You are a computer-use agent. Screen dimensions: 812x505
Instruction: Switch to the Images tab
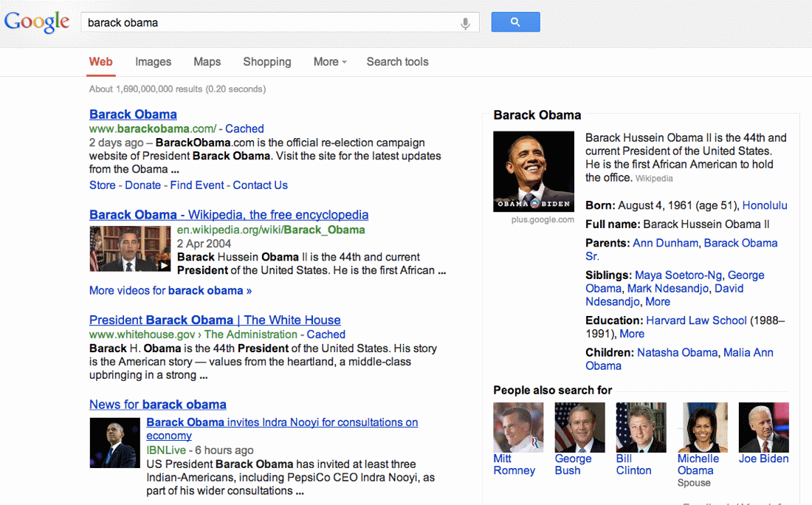coord(154,62)
